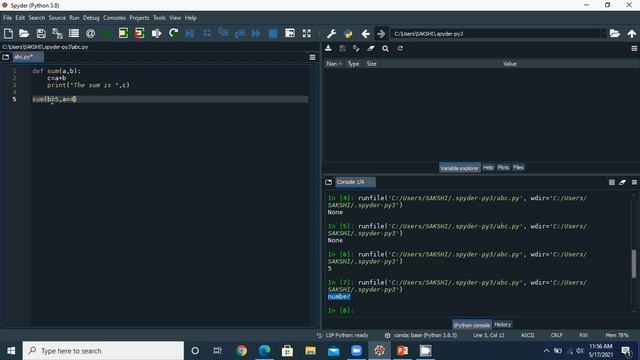Browse for a working directory folder icon
Viewport: 640px width, 360px height.
pos(615,33)
